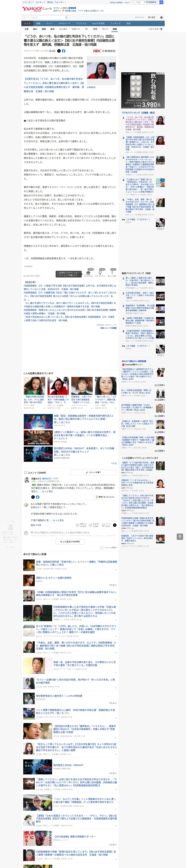Image resolution: width=186 pixels, height=868 pixels.
Task: Open the 飲む勃起薬 advertisement banner
Action: coord(143,90)
